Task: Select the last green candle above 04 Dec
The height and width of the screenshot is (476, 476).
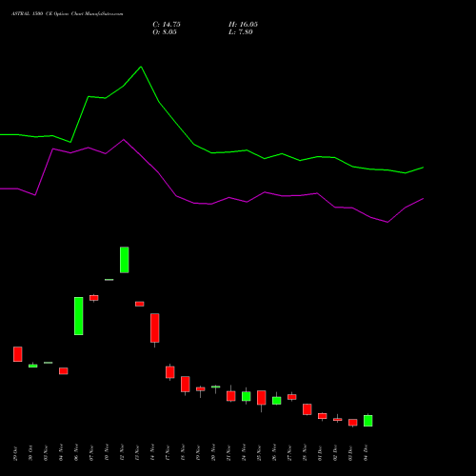Action: pos(368,421)
